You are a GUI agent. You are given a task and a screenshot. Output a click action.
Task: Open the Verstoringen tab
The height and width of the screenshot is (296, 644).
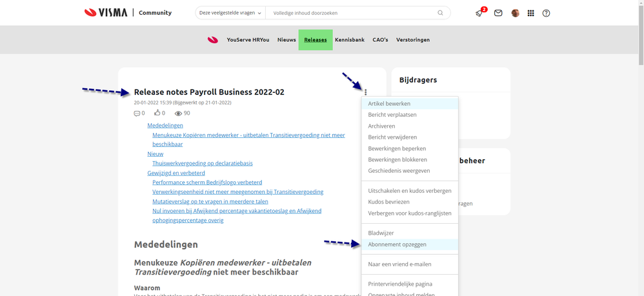(x=413, y=40)
